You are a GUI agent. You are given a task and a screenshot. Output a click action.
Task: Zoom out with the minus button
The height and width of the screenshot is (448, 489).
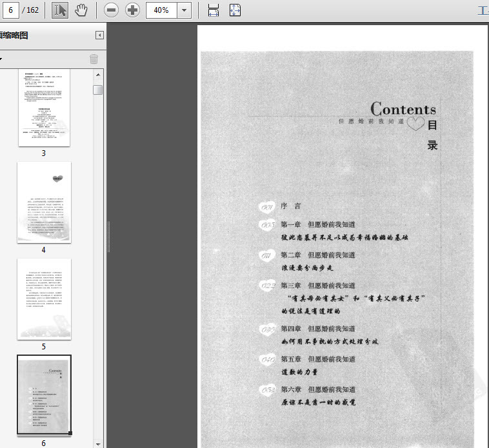click(111, 10)
